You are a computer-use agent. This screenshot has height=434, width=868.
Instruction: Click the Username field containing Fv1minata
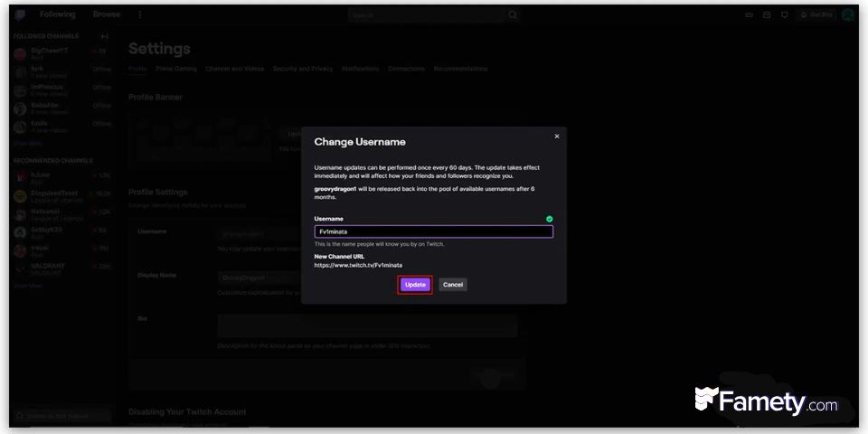(433, 231)
